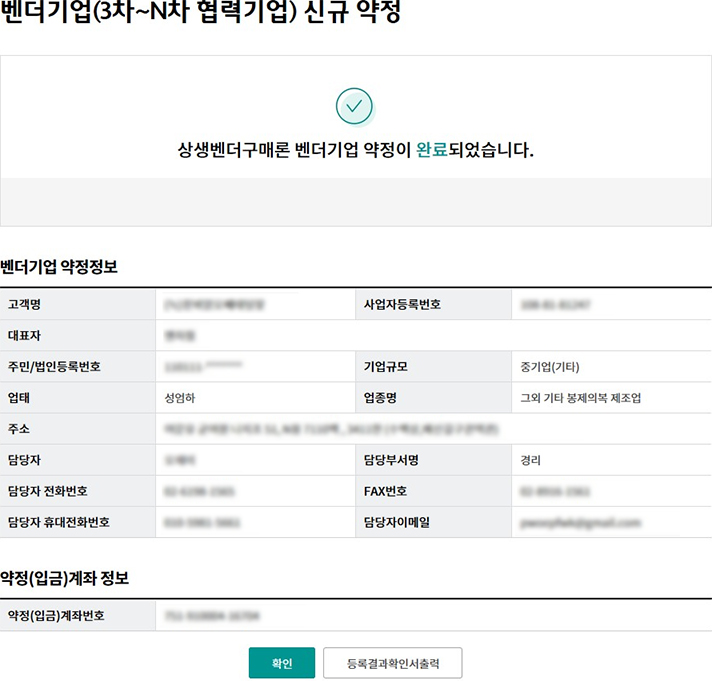
Task: Select the 그외 기타 봉제의복 제조업 value
Action: pyautogui.click(x=581, y=398)
